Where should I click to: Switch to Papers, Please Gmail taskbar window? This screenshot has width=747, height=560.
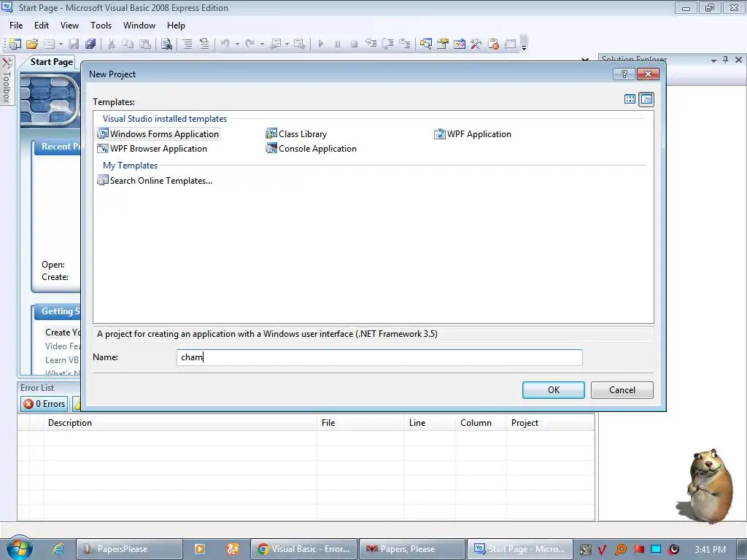coord(412,549)
